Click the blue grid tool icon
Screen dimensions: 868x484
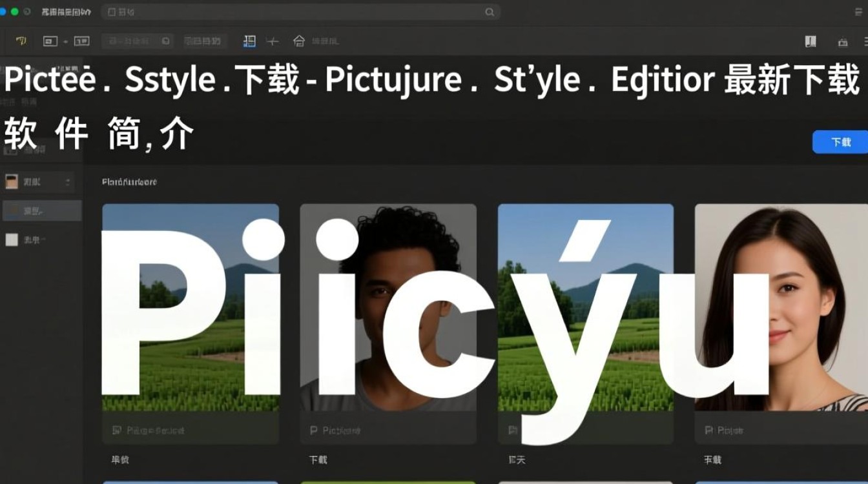click(x=249, y=41)
